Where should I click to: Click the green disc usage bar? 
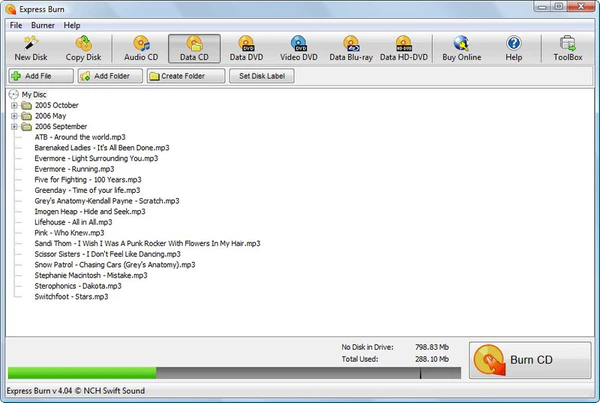(80, 373)
